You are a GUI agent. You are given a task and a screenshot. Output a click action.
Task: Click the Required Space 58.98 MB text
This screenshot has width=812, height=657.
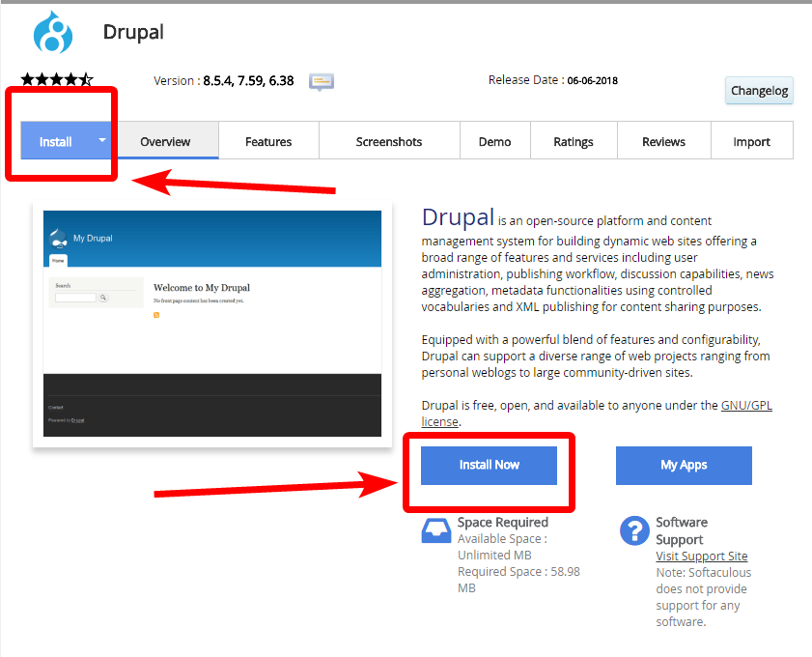tap(518, 580)
